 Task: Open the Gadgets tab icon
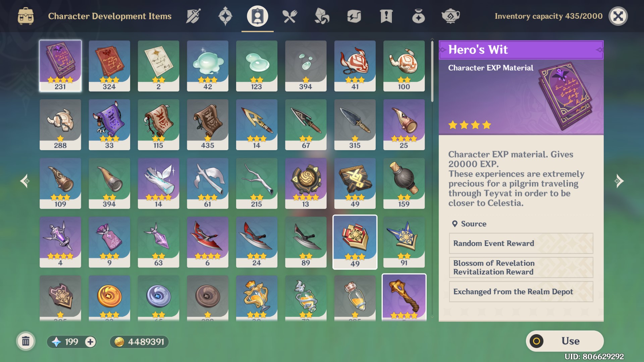tap(354, 16)
